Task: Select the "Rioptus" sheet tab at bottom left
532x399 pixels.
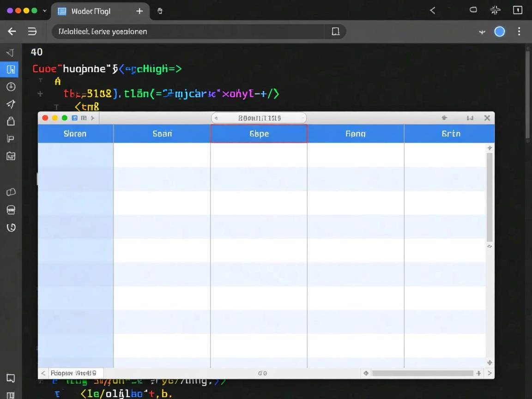Action: 73,373
